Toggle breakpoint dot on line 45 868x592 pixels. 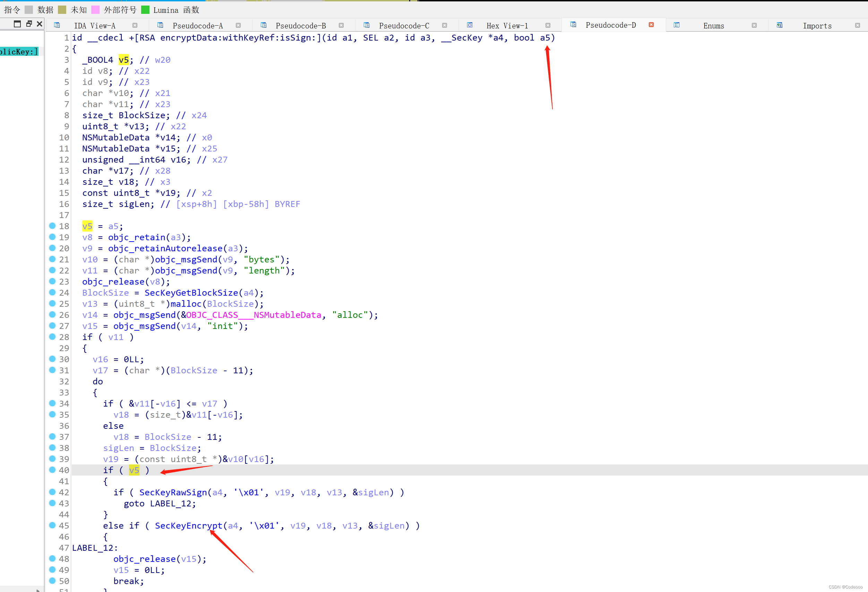52,525
